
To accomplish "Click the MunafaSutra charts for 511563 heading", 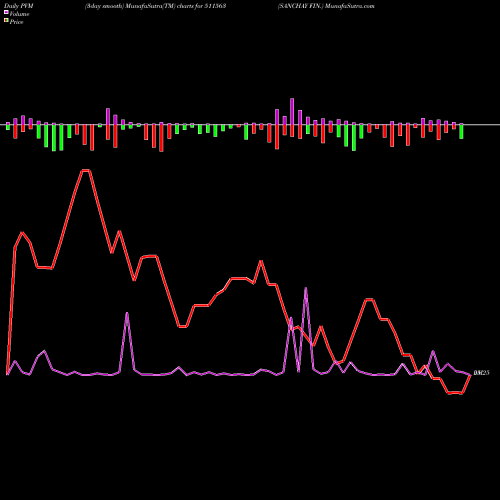I will [156, 6].
